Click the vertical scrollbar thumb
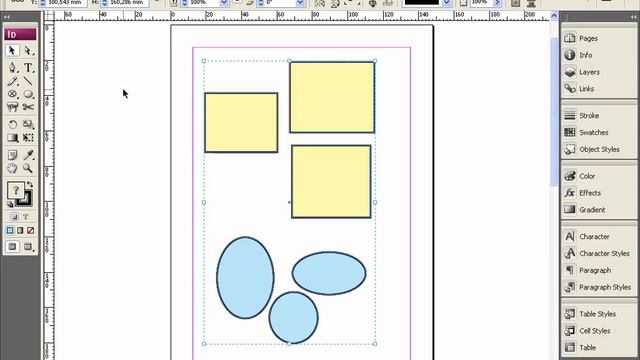This screenshot has width=640, height=360. coord(554,112)
